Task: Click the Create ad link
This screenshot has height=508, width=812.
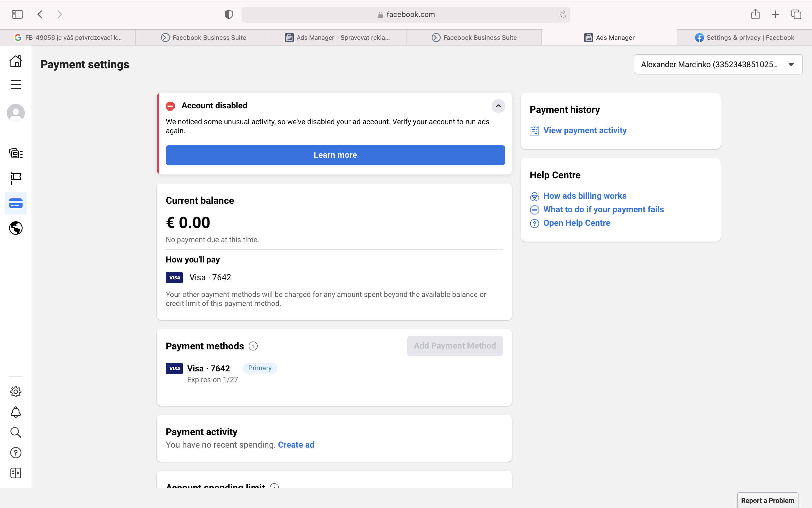Action: (296, 445)
